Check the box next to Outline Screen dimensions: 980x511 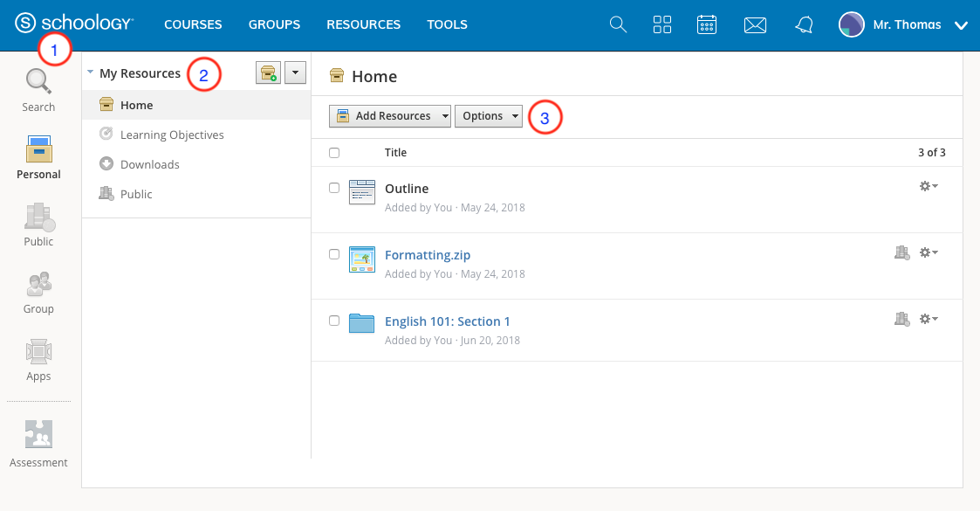tap(334, 188)
